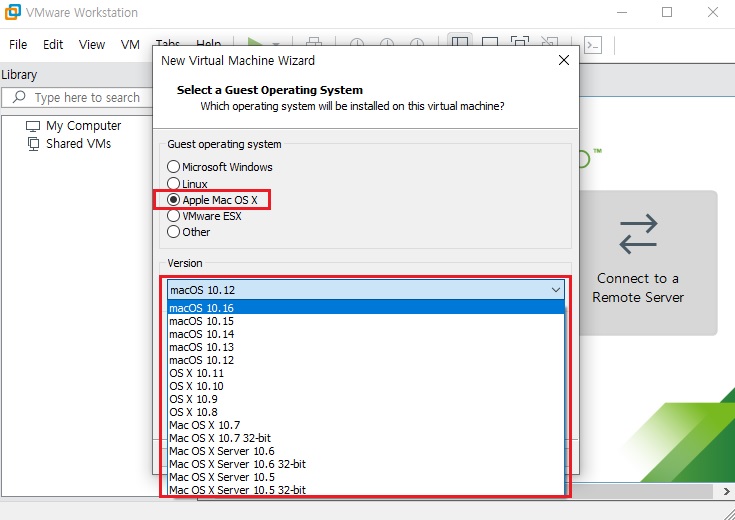This screenshot has width=735, height=520.
Task: Click the Console view toolbar icon
Action: pyautogui.click(x=593, y=45)
